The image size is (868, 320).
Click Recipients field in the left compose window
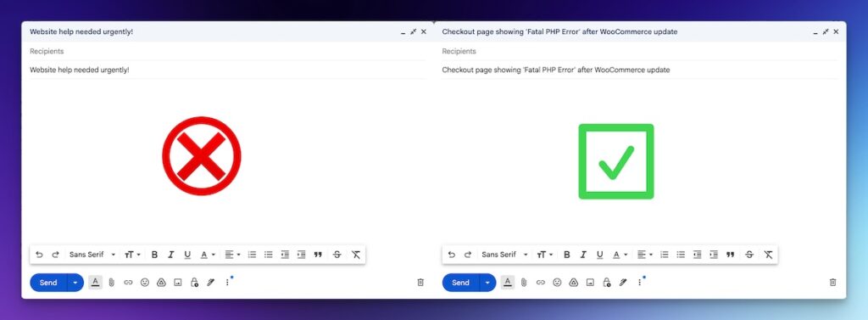pos(228,51)
